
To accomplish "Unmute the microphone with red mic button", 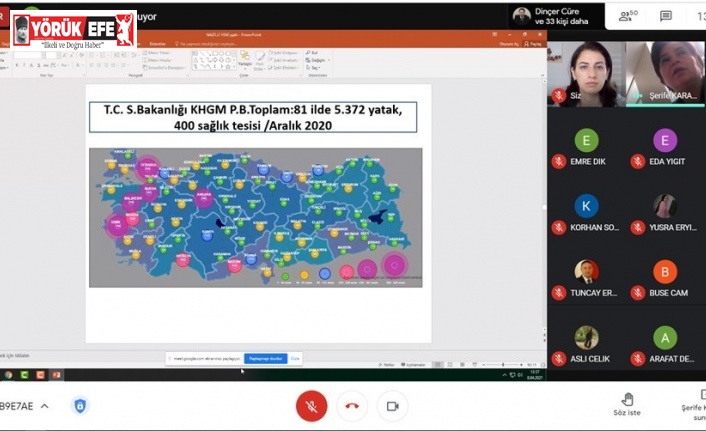I will pos(311,406).
